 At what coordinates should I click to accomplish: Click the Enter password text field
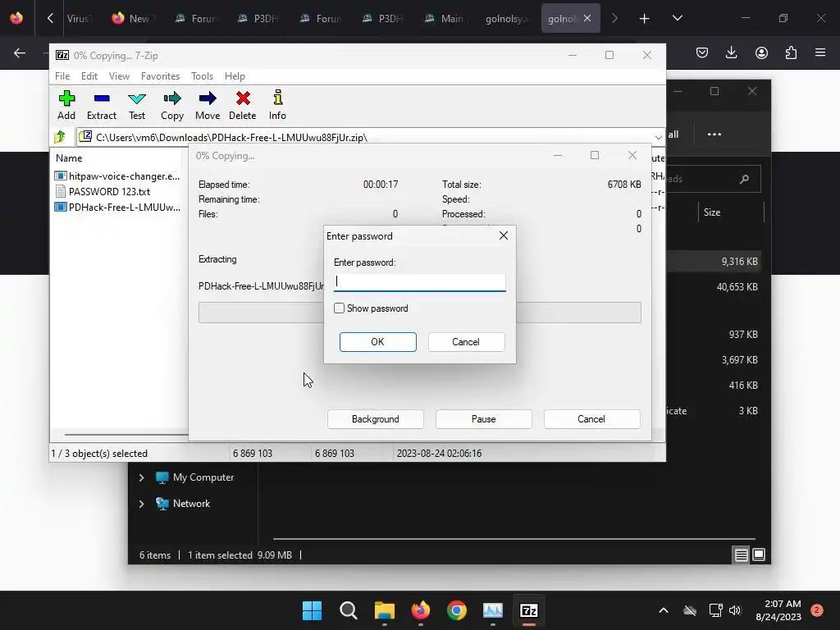pyautogui.click(x=419, y=282)
